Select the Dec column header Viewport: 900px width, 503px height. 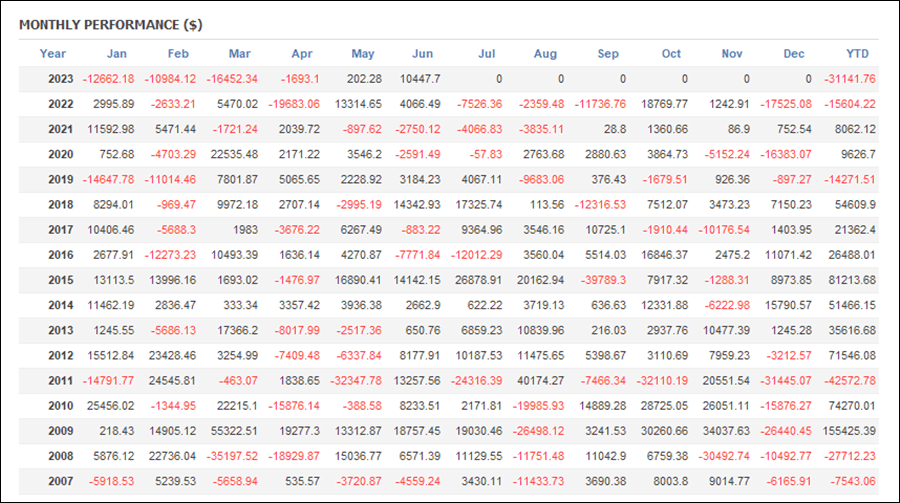[x=794, y=54]
